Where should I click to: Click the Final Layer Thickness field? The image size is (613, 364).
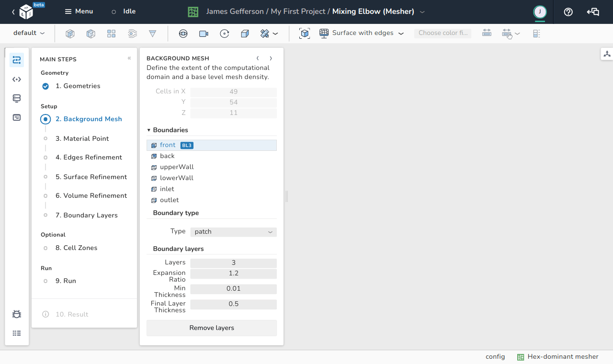tap(233, 304)
